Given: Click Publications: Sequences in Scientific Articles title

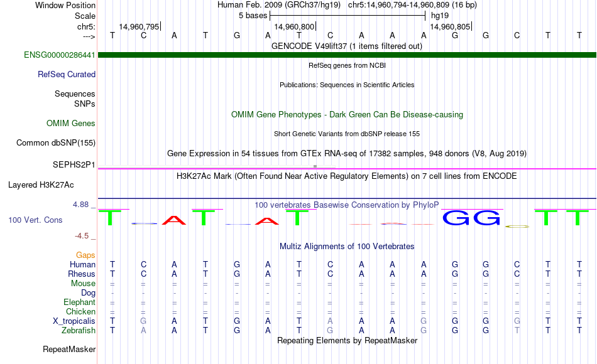Looking at the screenshot, I should (x=347, y=85).
